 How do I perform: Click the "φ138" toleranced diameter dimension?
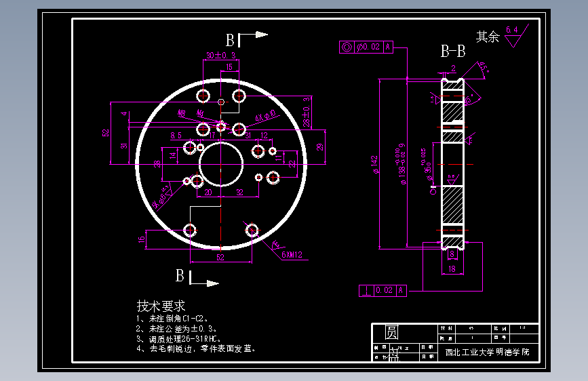point(401,164)
